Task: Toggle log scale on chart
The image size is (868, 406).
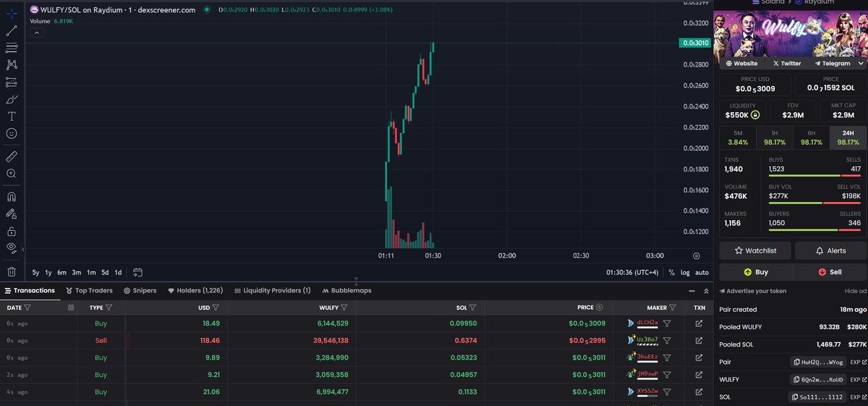Action: pyautogui.click(x=685, y=273)
